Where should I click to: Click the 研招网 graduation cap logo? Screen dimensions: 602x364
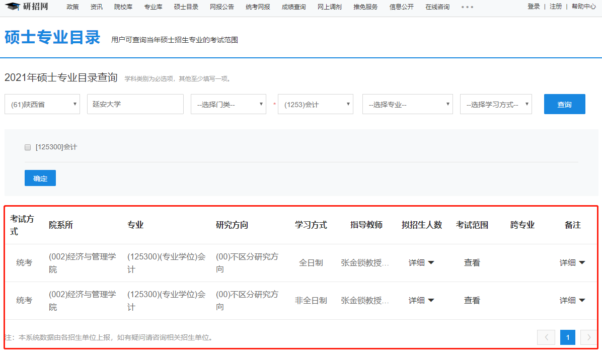(x=27, y=6)
